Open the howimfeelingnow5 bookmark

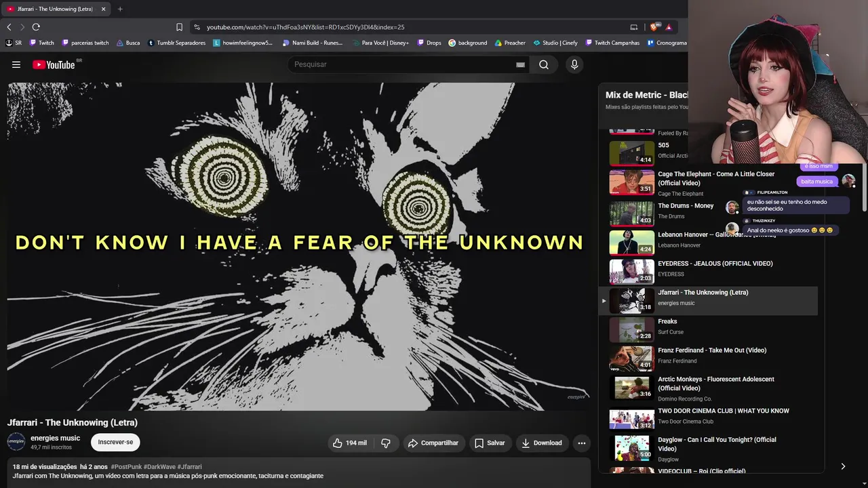coord(243,43)
